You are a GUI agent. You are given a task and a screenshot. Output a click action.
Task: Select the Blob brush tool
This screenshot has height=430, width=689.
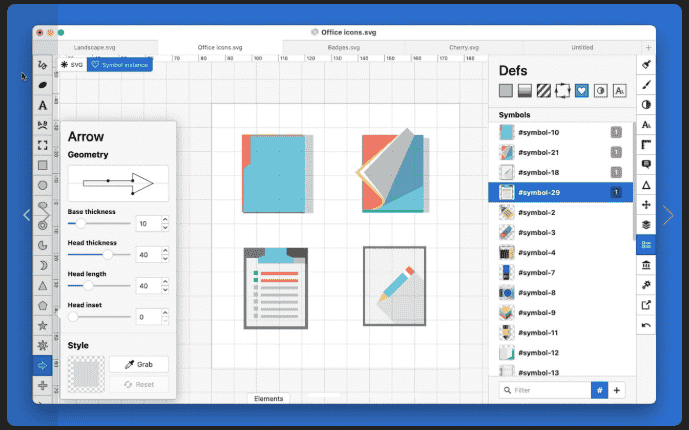coord(42,85)
